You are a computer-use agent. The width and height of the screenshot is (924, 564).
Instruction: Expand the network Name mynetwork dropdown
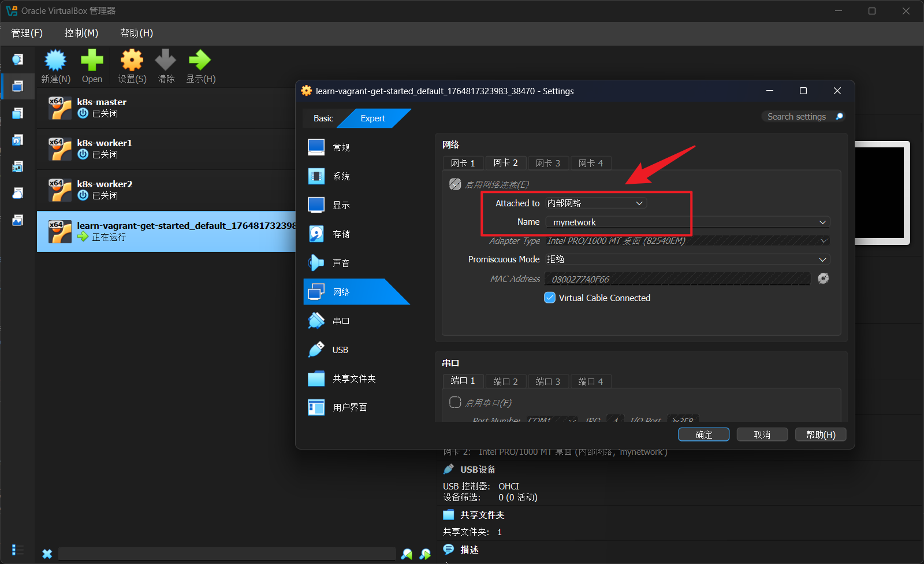(x=687, y=222)
